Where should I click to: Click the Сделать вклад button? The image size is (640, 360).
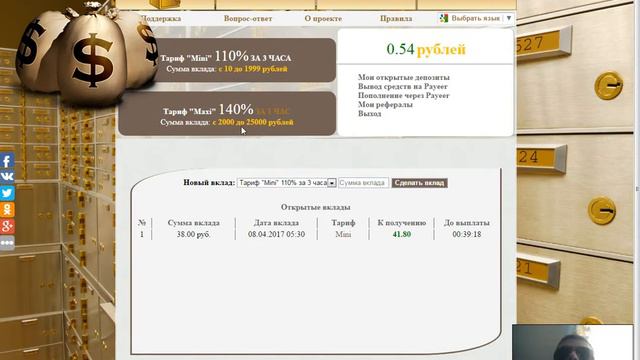[x=420, y=183]
